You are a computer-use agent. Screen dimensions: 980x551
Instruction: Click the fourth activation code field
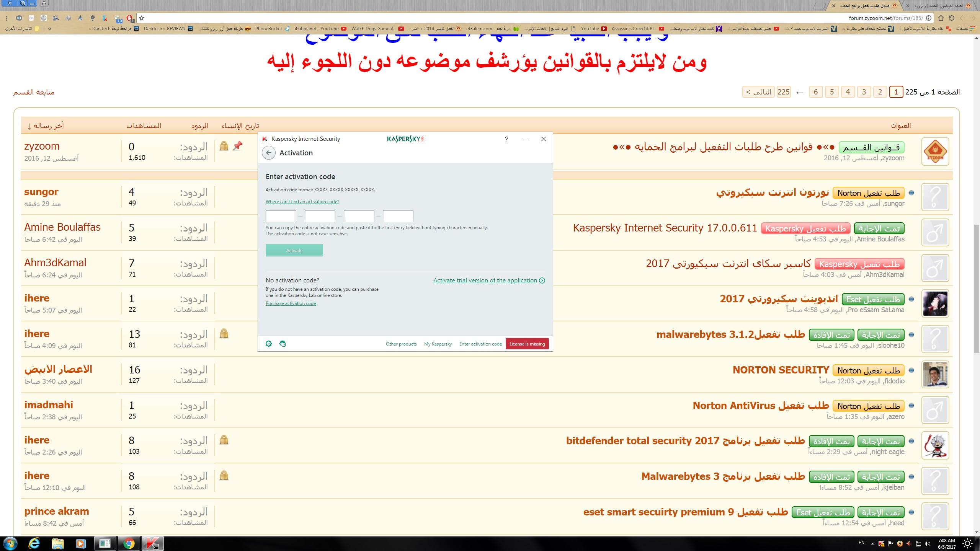[398, 216]
